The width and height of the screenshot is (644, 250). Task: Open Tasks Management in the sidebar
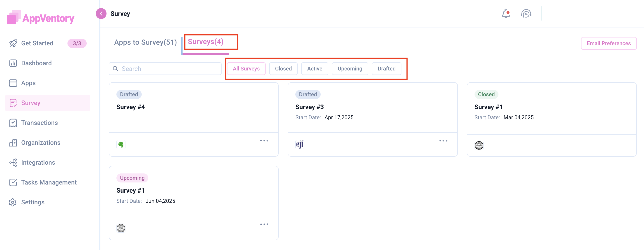(49, 182)
